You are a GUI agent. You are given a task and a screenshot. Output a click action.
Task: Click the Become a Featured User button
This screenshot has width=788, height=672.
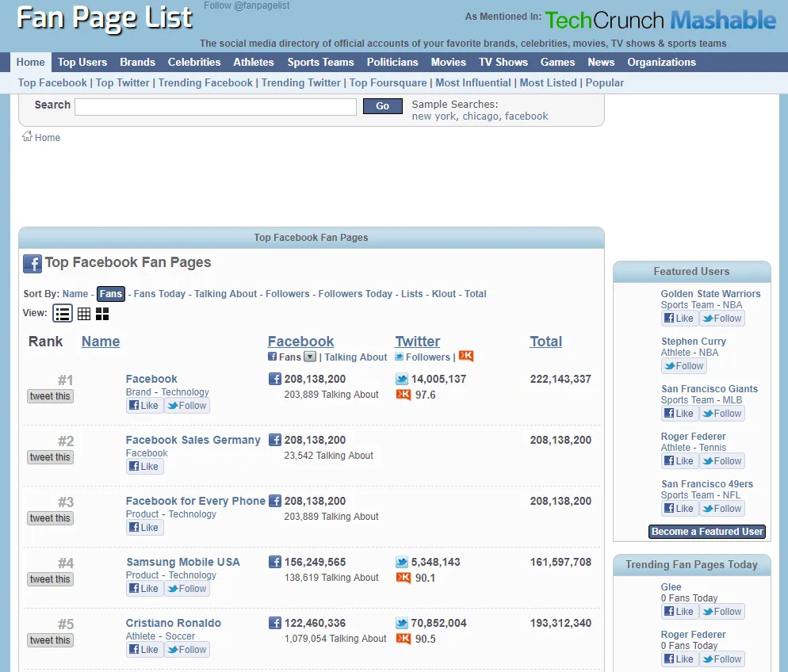[707, 532]
